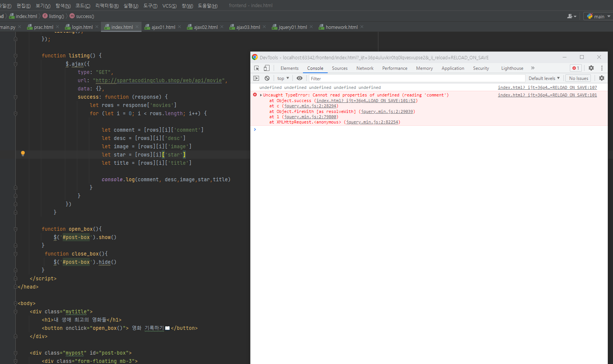Click index.html in the breadcrumb bar
Viewport: 613px width, 364px height.
(x=23, y=16)
